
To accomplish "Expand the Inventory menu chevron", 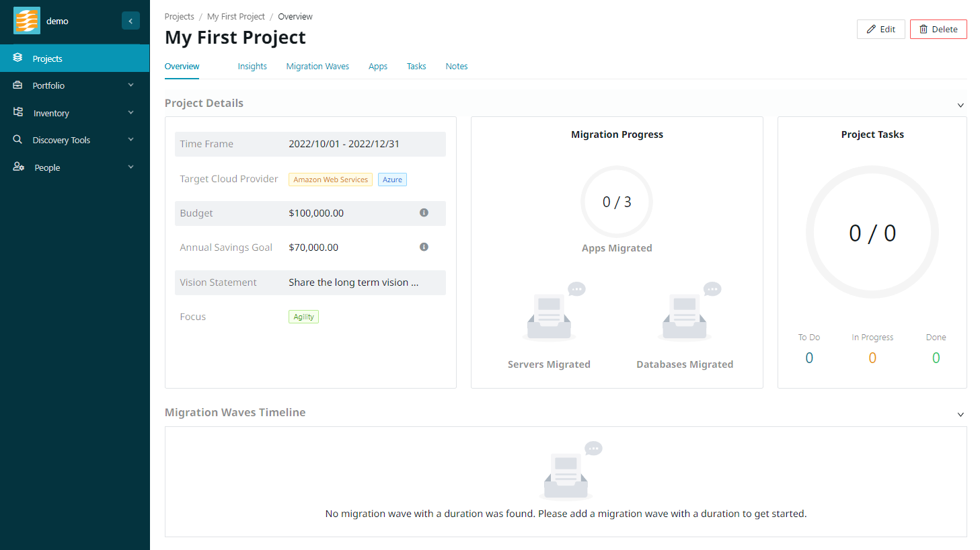I will coord(130,112).
